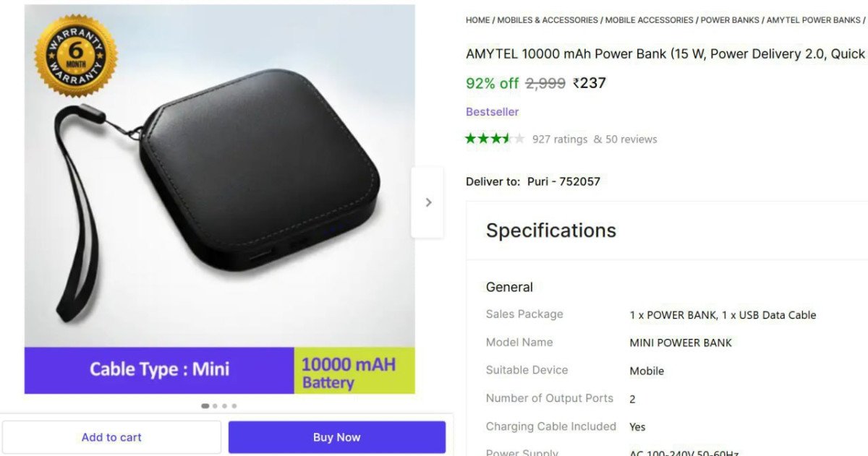Click the 92% off discount label
Screen dimensions: 868x456
(x=492, y=83)
